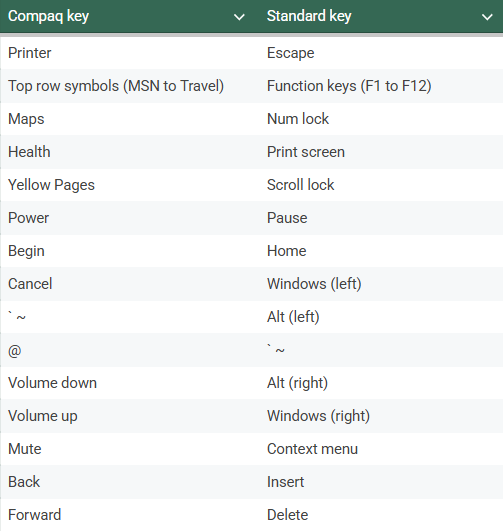Click the Pause cell
Image resolution: width=503 pixels, height=531 pixels.
point(381,218)
